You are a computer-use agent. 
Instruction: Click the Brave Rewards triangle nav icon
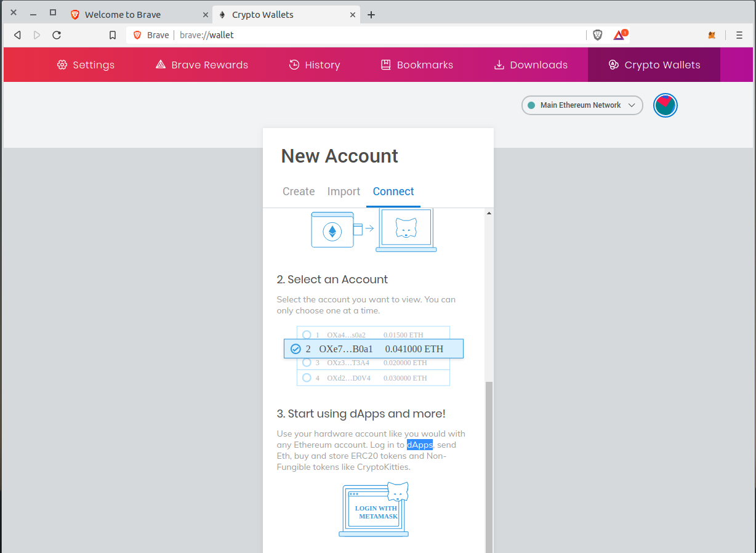[161, 65]
